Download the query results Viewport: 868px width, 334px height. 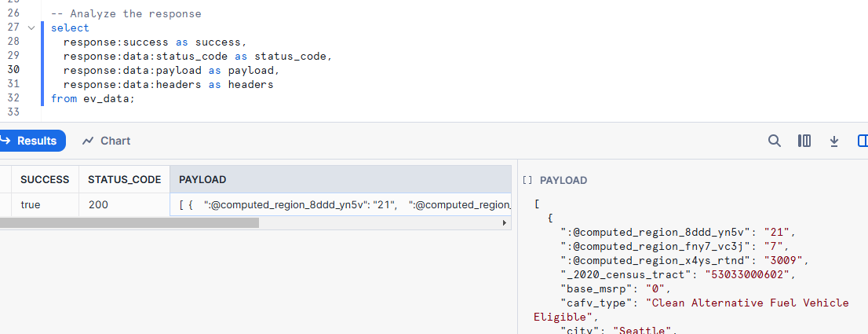click(834, 141)
